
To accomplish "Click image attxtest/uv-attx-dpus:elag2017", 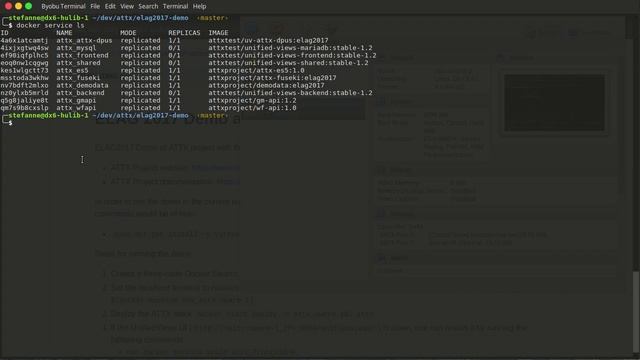I will point(268,40).
